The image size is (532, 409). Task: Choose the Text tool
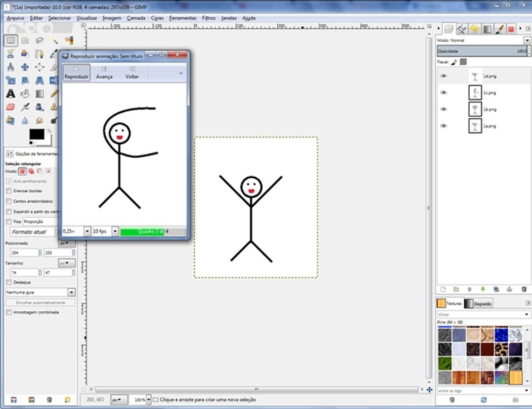[x=10, y=93]
